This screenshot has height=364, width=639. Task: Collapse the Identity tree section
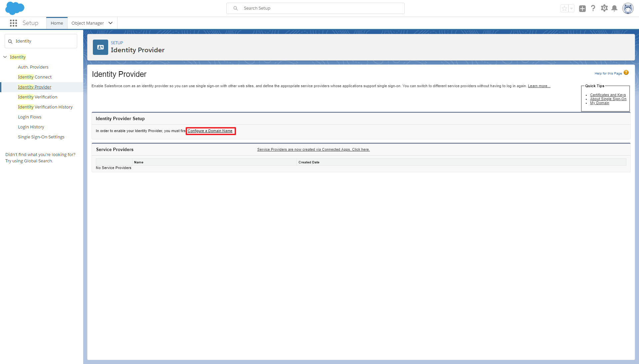click(x=5, y=57)
